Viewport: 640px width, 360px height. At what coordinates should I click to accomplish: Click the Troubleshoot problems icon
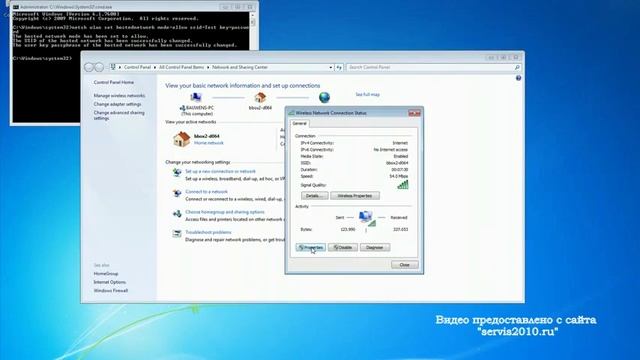pyautogui.click(x=177, y=233)
